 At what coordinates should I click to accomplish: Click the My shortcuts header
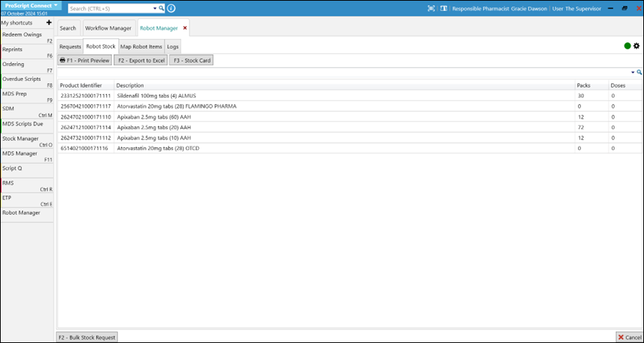(17, 23)
